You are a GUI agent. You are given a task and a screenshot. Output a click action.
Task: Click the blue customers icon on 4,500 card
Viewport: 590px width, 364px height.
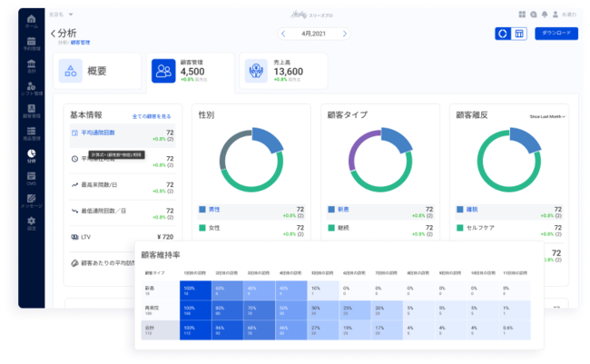[163, 71]
